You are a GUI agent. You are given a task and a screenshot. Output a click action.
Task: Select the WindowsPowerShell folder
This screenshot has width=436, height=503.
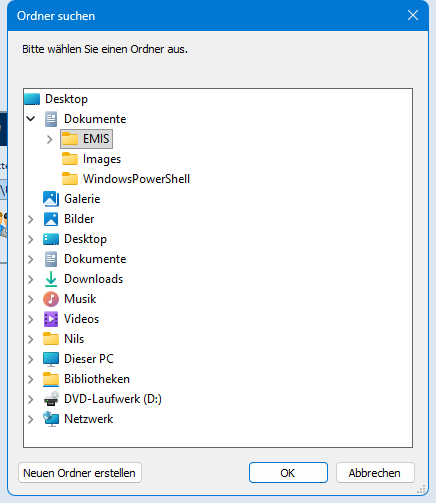point(126,179)
